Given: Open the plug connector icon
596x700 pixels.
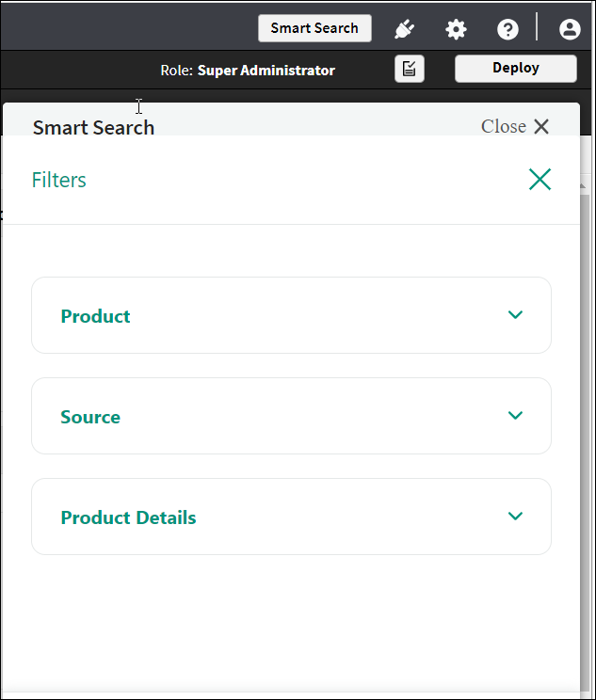Looking at the screenshot, I should (x=405, y=29).
